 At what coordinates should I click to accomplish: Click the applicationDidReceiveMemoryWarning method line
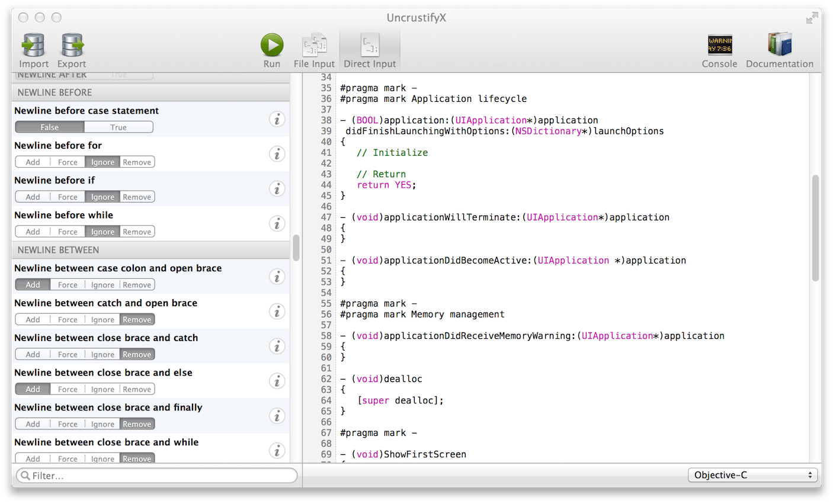(532, 336)
